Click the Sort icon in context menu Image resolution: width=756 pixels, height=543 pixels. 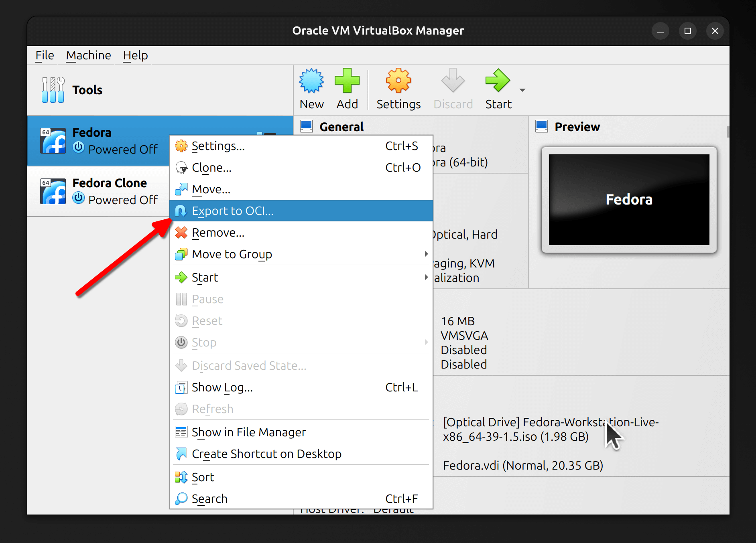[181, 477]
